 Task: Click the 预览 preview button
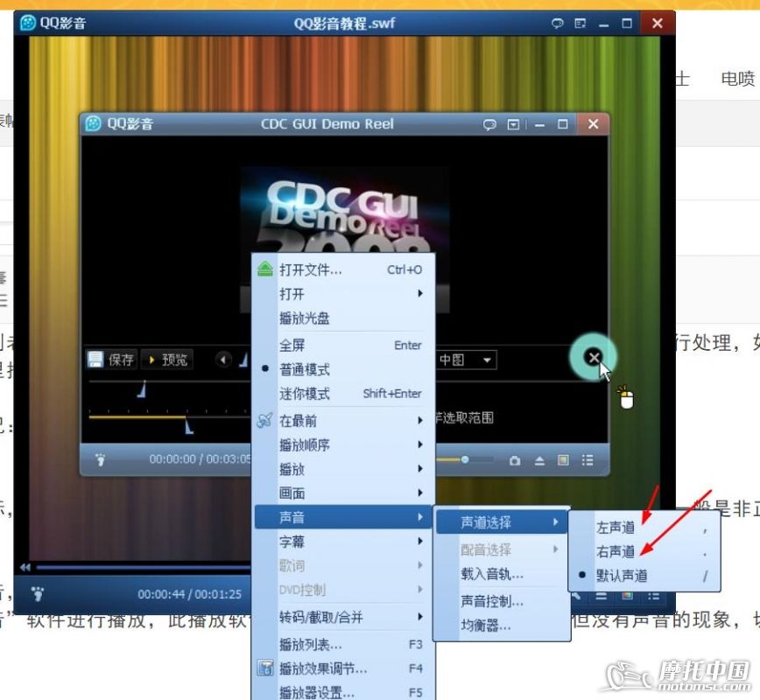click(167, 360)
